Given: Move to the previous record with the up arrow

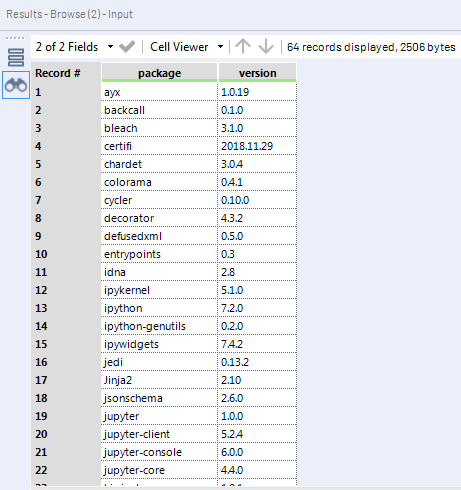Looking at the screenshot, I should point(243,46).
